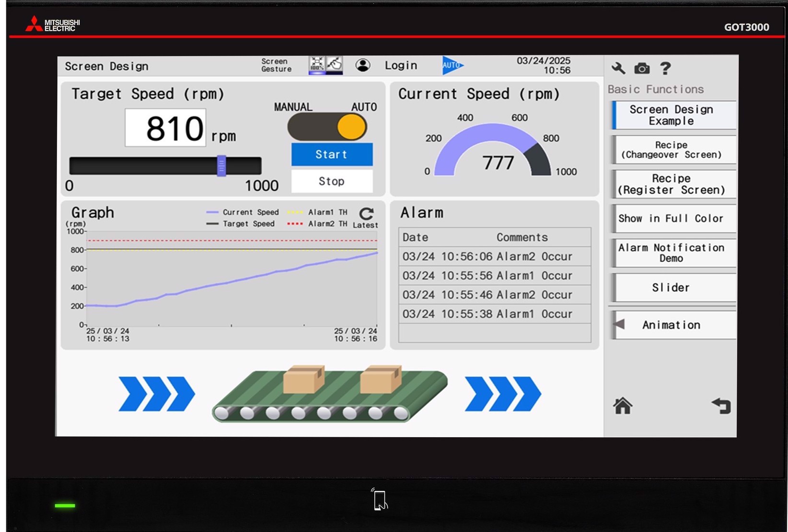The width and height of the screenshot is (788, 532).
Task: Go to the home screen icon
Action: (x=623, y=406)
